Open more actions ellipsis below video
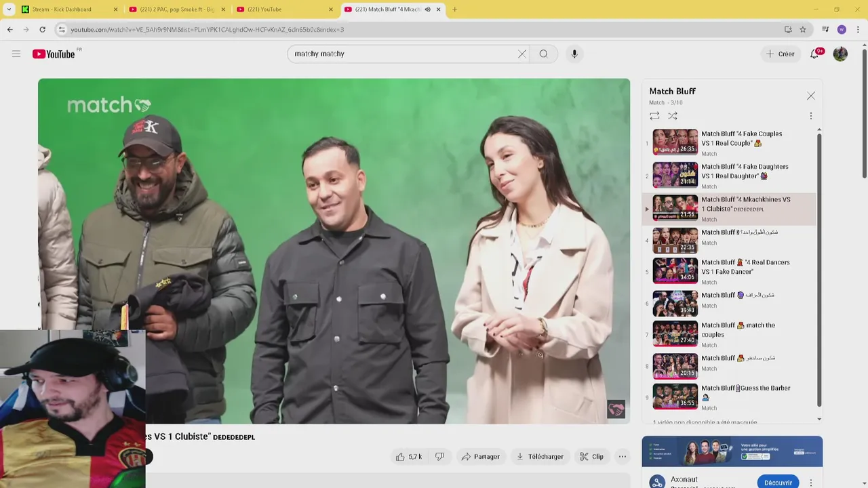 coord(623,457)
